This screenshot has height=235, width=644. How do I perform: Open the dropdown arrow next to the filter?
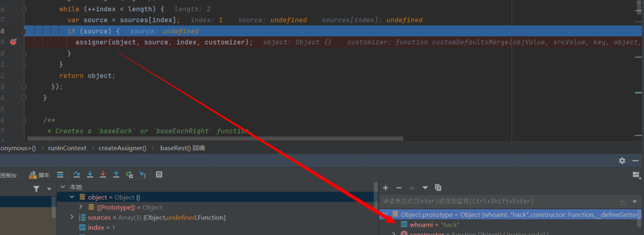point(49,189)
